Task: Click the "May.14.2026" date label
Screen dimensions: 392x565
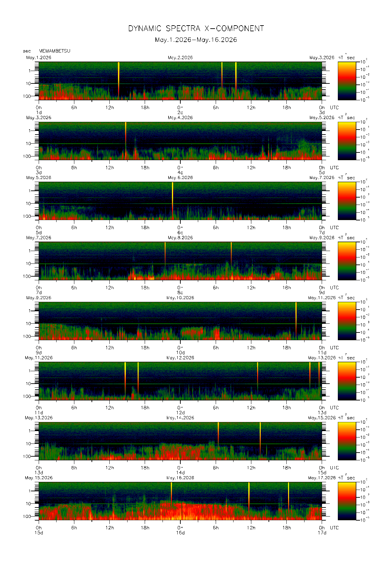Action: pyautogui.click(x=180, y=418)
